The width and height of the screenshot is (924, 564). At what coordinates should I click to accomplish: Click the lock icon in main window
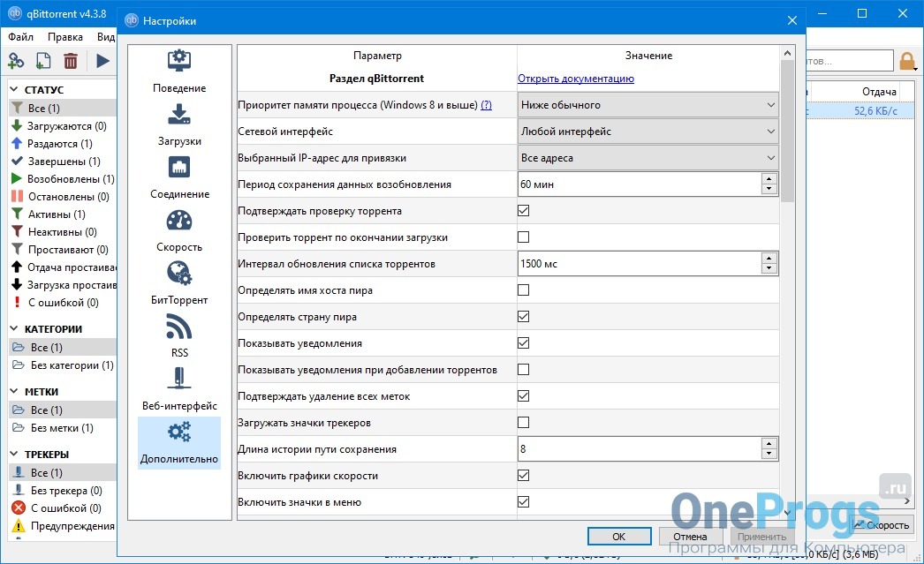[x=907, y=61]
